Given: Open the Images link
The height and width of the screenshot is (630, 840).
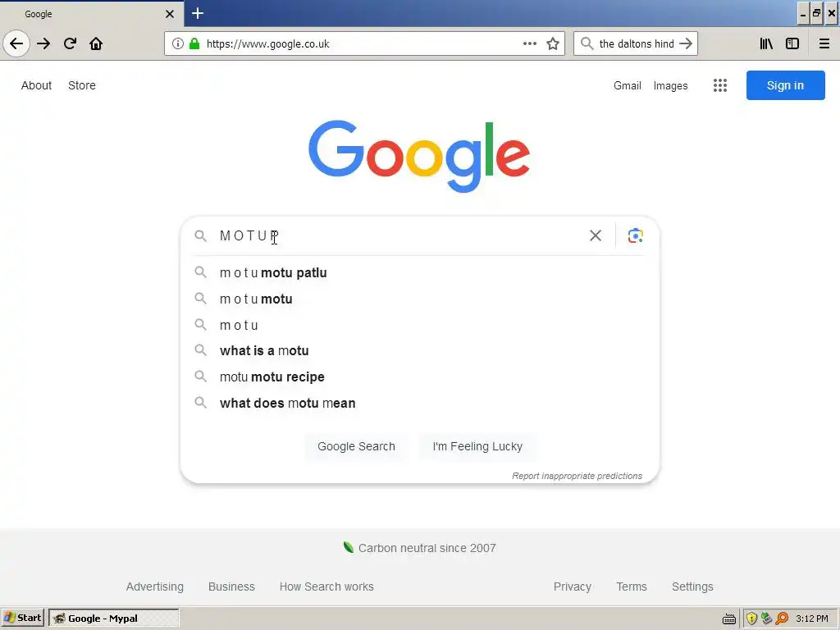Looking at the screenshot, I should pyautogui.click(x=670, y=85).
